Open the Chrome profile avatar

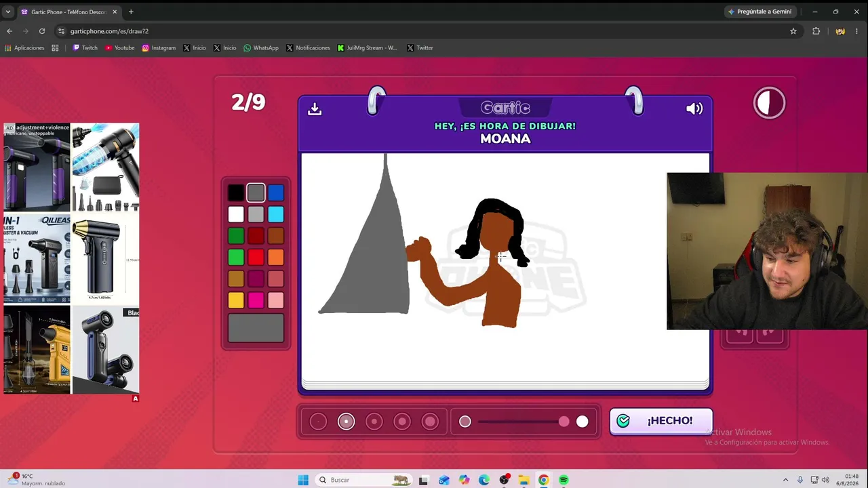(x=840, y=31)
